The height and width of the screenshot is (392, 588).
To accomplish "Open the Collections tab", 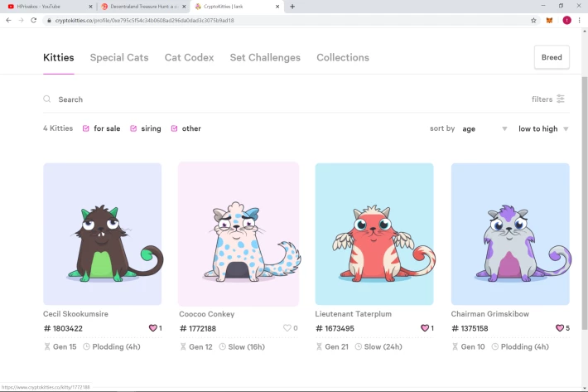I will pyautogui.click(x=343, y=57).
